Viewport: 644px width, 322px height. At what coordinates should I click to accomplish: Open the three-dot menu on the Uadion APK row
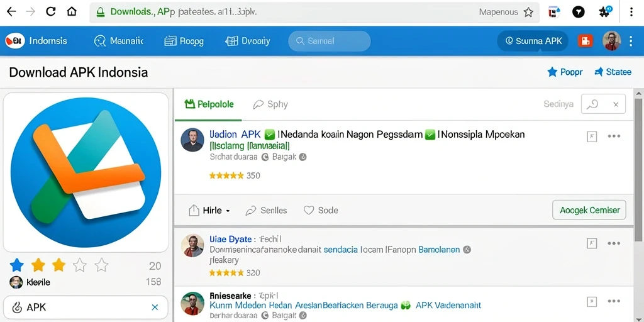pyautogui.click(x=614, y=136)
